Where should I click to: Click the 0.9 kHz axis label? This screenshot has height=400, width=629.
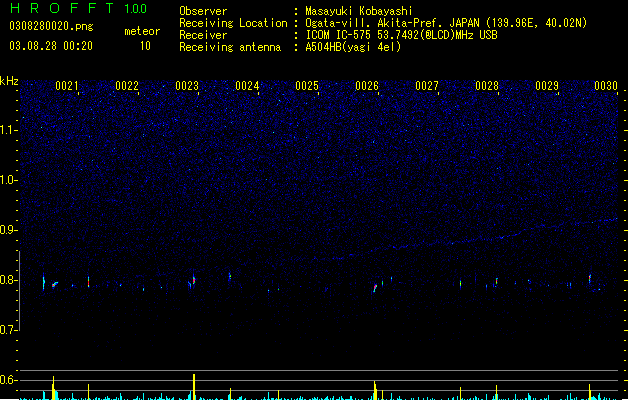point(9,230)
